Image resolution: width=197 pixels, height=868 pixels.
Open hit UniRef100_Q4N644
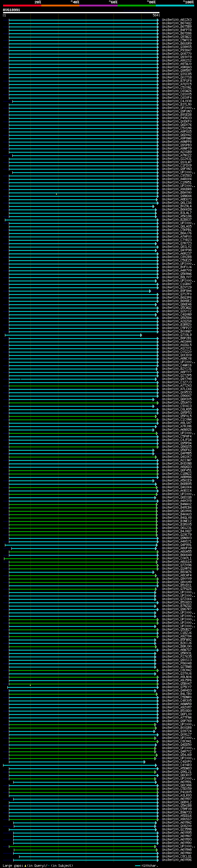click(176, 196)
